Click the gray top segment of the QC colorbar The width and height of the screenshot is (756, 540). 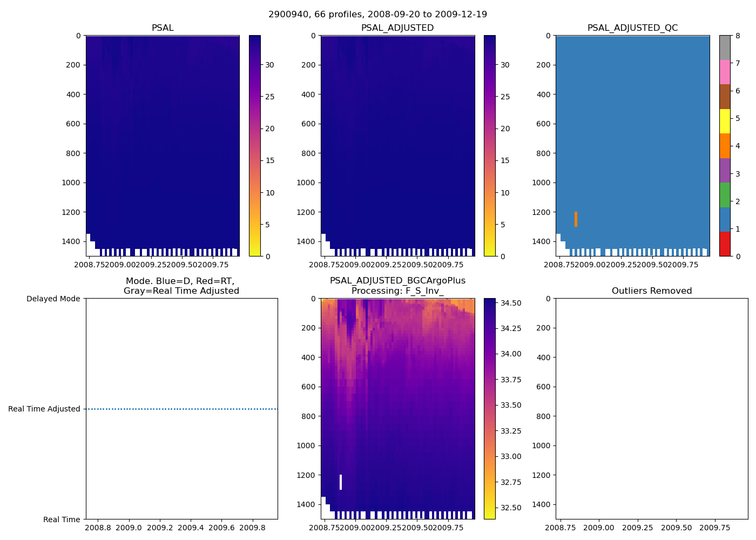point(725,48)
